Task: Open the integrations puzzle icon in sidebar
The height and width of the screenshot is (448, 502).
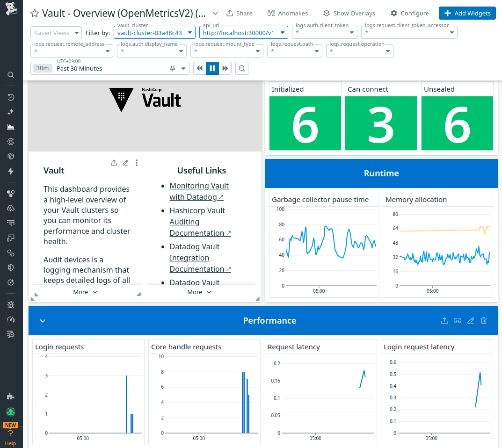Action: click(11, 397)
